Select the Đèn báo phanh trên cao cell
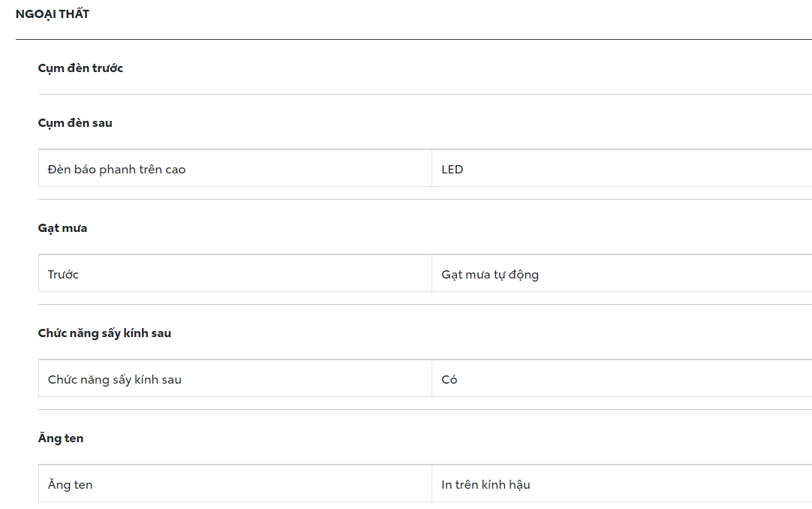This screenshot has width=812, height=509. 116,170
